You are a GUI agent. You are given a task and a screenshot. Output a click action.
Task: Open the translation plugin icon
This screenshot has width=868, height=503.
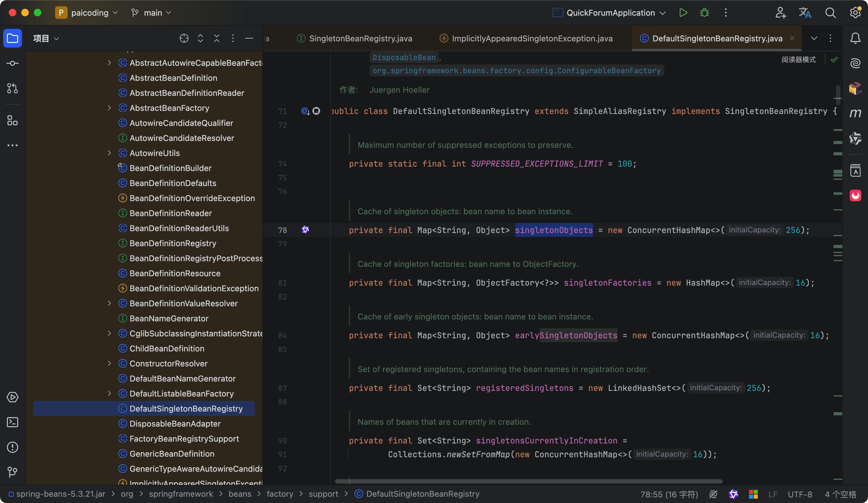pos(805,13)
